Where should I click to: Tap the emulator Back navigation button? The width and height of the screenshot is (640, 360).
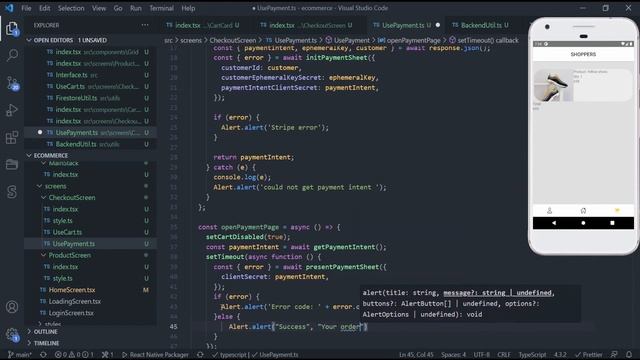coord(554,223)
